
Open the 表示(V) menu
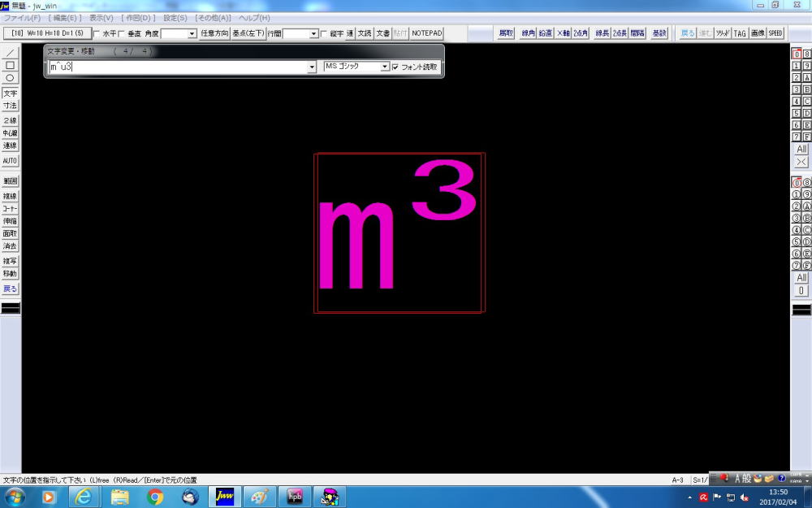101,18
